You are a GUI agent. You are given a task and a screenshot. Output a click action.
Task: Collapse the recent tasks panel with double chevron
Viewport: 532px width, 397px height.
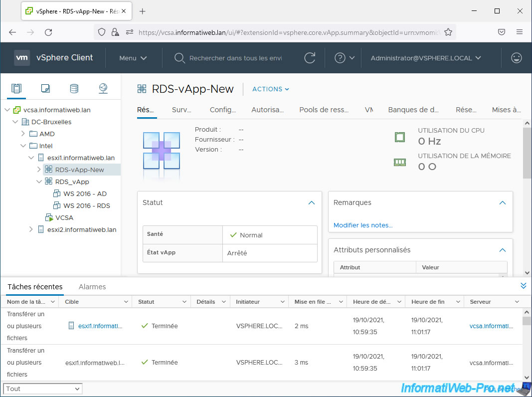point(524,286)
